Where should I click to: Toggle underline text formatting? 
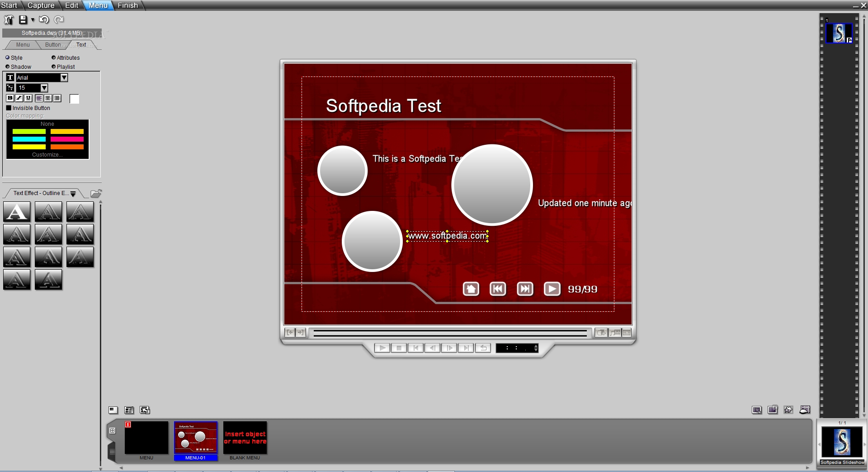pyautogui.click(x=28, y=98)
